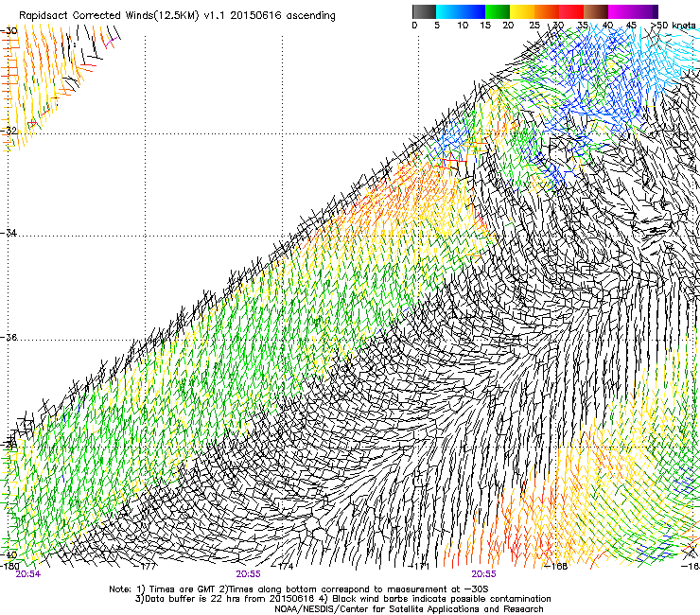This screenshot has width=700, height=615.
Task: Click the cyan 5-10 knots color segment
Action: coord(447,11)
